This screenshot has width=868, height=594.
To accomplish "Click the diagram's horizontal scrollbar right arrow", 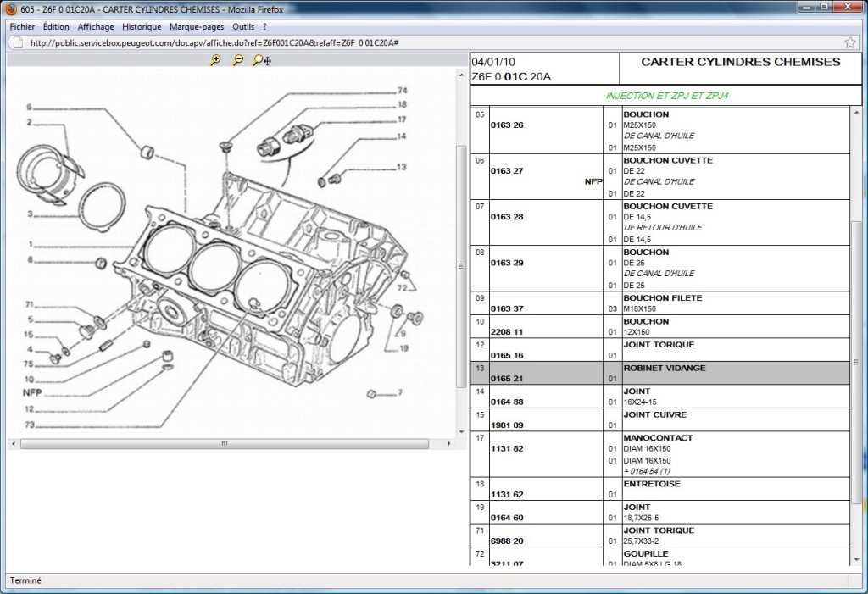I will click(449, 443).
